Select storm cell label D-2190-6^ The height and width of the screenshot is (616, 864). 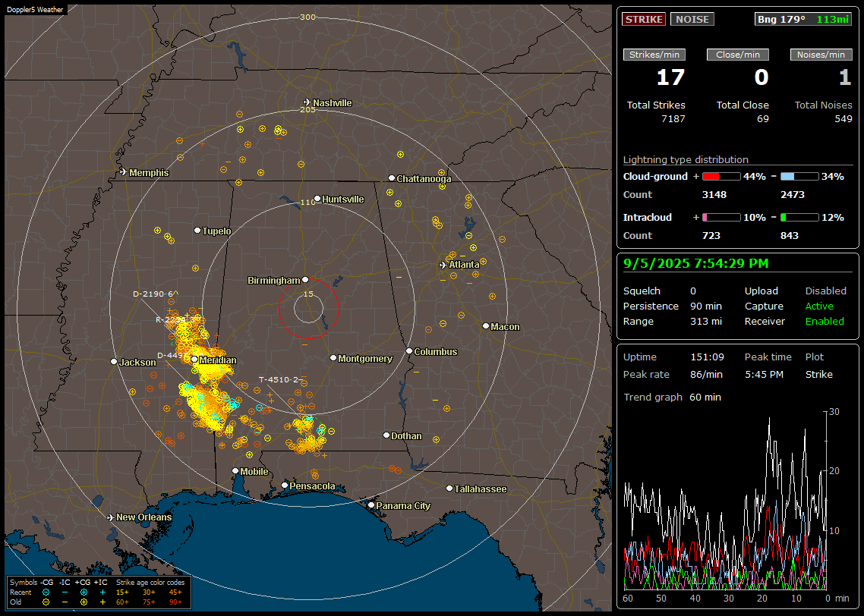pos(156,294)
